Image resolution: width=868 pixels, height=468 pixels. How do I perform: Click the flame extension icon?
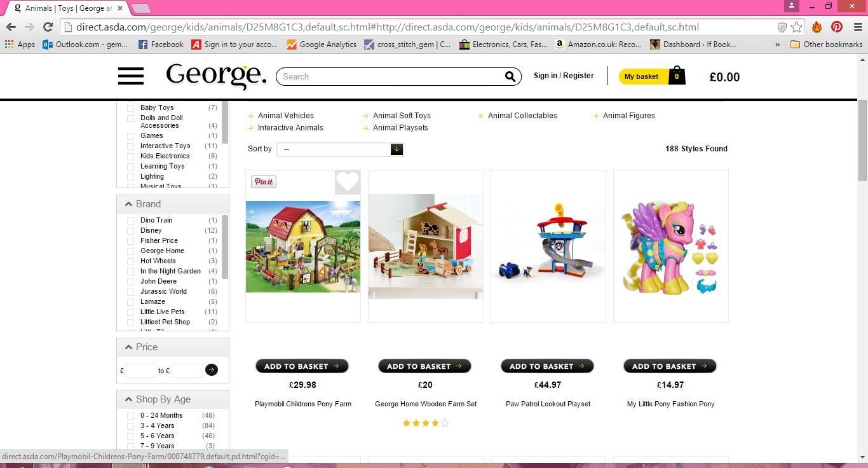point(817,27)
